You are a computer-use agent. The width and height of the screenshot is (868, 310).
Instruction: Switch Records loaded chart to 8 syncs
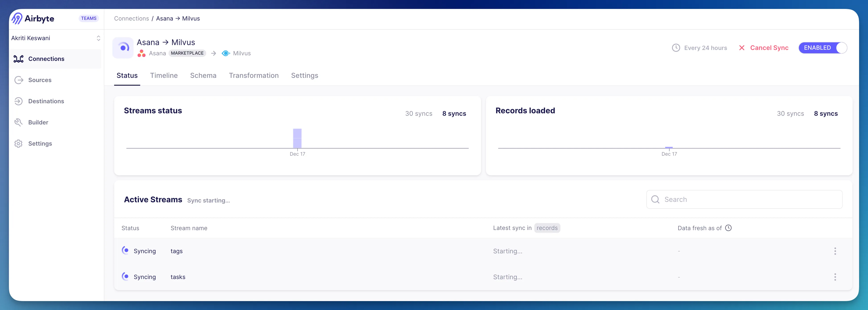coord(826,114)
